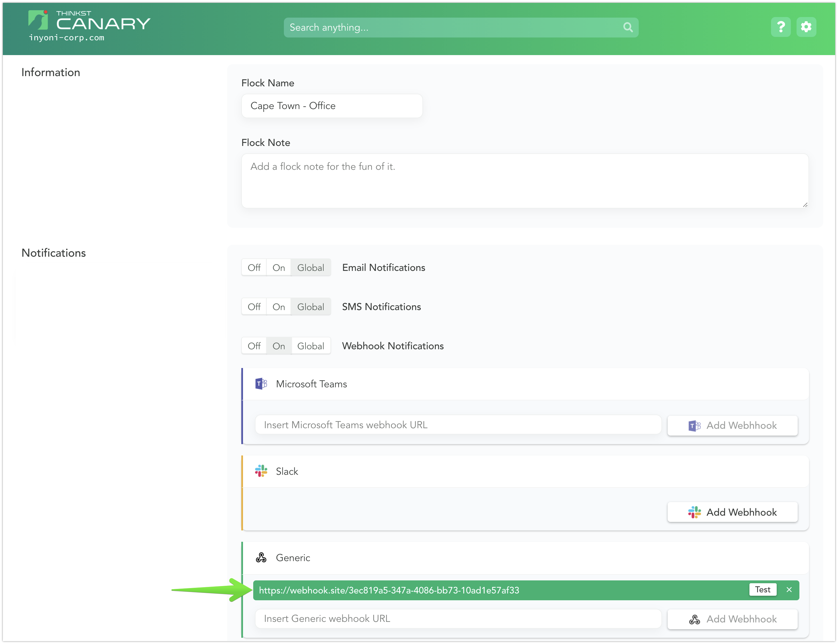Viewport: 838px width, 644px height.
Task: Click the Generic webhook header icon
Action: click(x=261, y=558)
